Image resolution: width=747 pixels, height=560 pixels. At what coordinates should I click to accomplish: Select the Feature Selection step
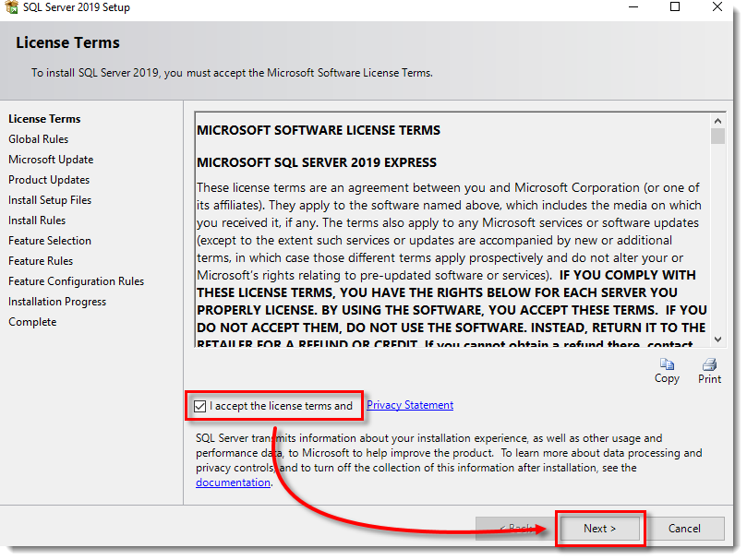(x=50, y=241)
